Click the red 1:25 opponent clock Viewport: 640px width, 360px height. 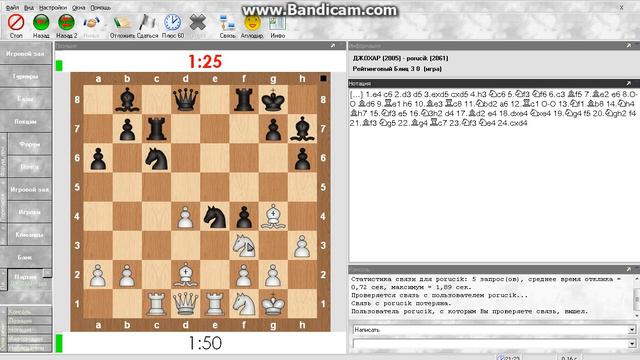[x=205, y=62]
